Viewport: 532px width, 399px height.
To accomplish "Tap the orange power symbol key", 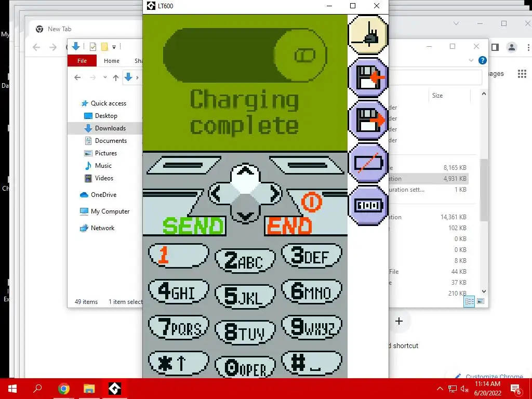I will (x=311, y=202).
